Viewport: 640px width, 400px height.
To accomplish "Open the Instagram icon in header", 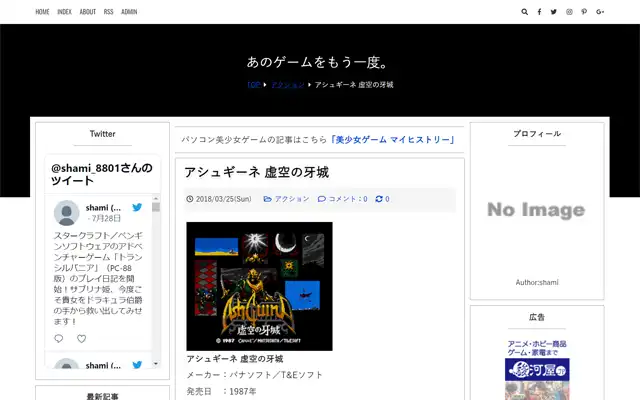I will 569,12.
